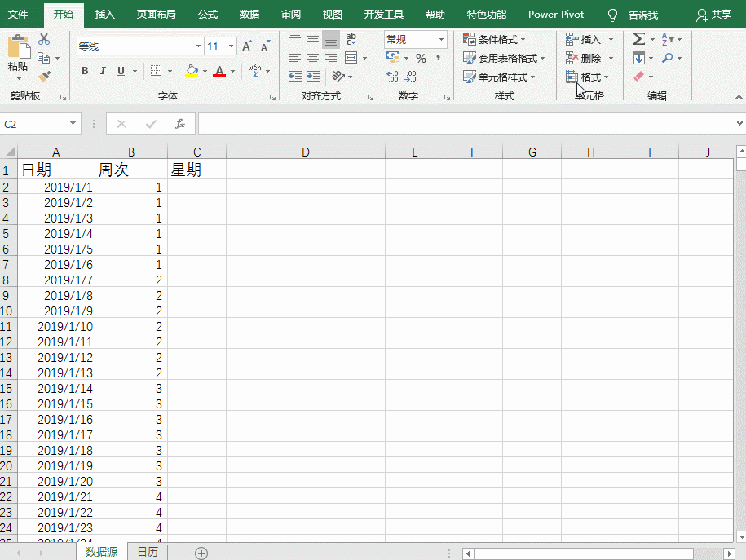The image size is (746, 560).
Task: Toggle center horizontal alignment
Action: coord(313,58)
